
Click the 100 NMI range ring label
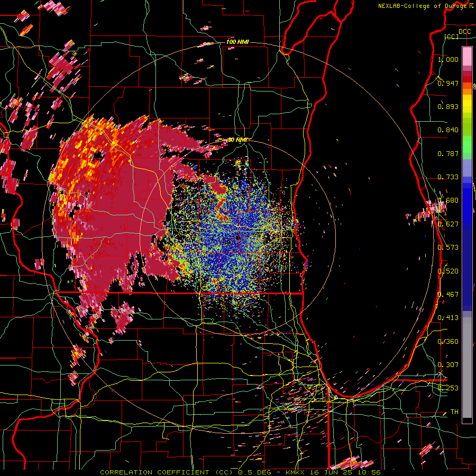237,42
